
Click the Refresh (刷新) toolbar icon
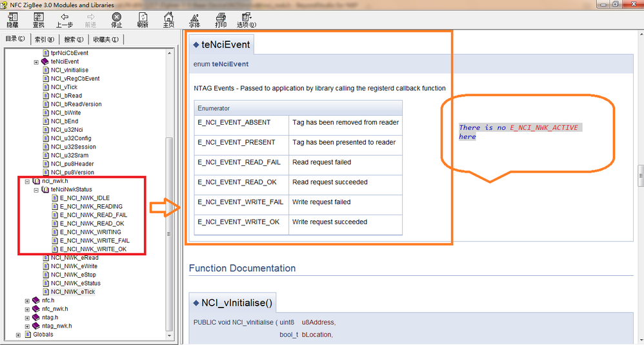[143, 20]
